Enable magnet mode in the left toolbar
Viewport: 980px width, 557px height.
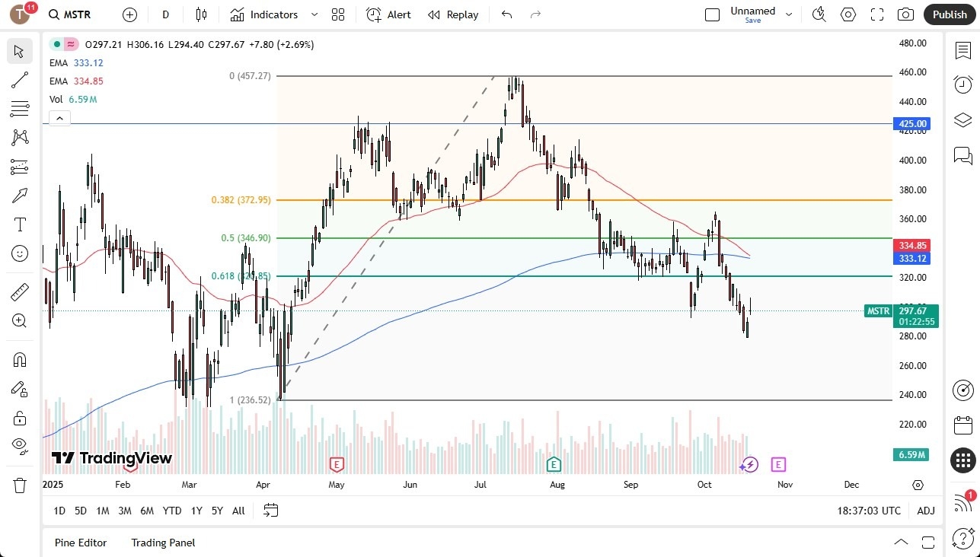pos(19,359)
